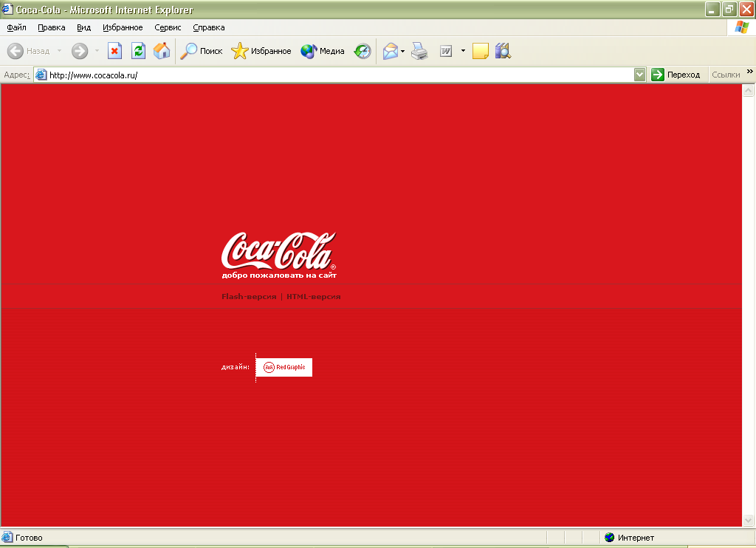Click the Edit with Word icon
Image resolution: width=756 pixels, height=548 pixels.
446,51
